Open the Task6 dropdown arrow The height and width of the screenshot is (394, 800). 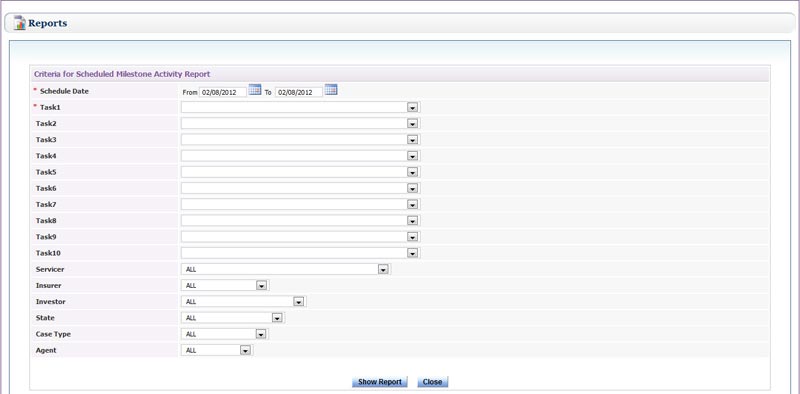[x=413, y=189]
